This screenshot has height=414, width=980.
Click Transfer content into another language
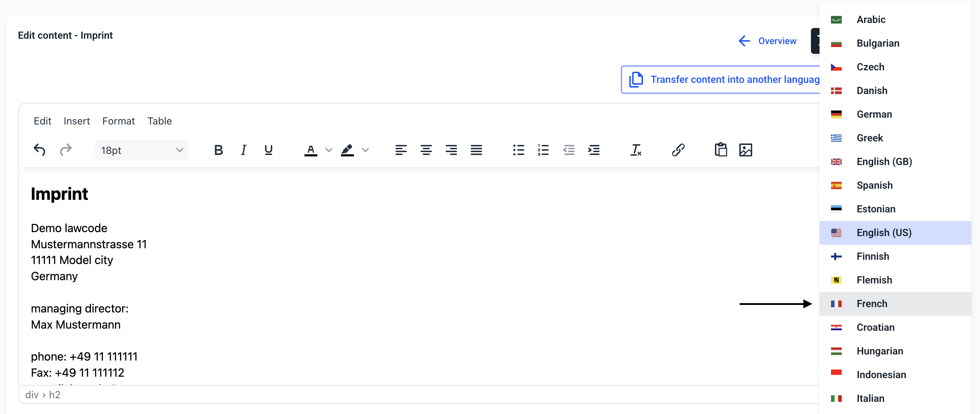[x=723, y=79]
